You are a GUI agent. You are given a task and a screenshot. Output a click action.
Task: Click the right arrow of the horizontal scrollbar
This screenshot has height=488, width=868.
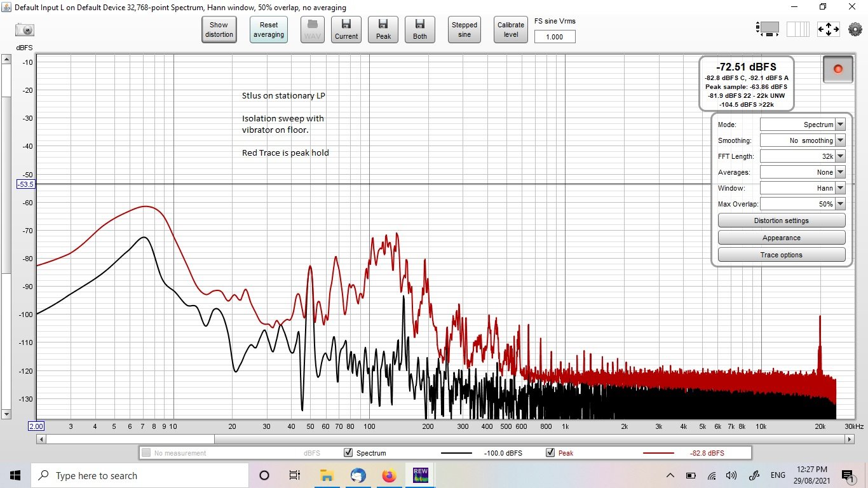click(849, 439)
